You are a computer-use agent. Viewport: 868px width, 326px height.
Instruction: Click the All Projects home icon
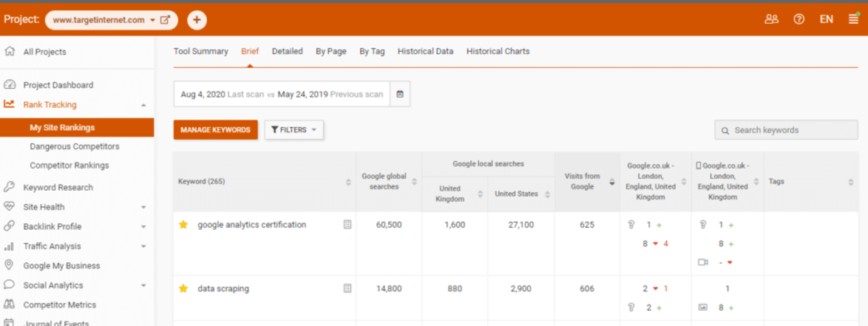click(9, 51)
